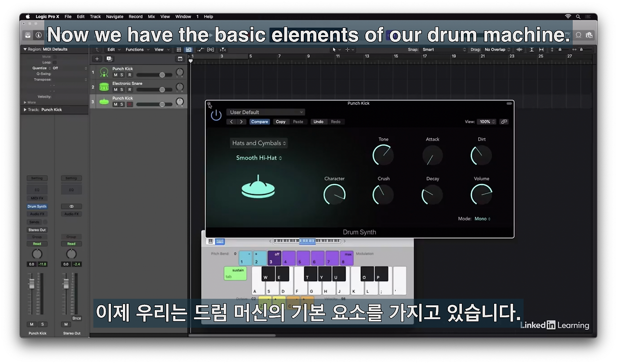Open Spotlight search in menu bar

coord(578,16)
